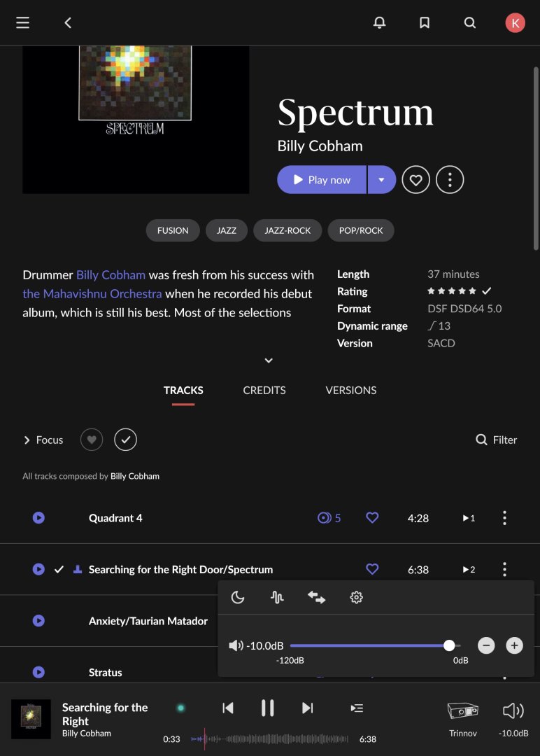Open the notifications bell
The image size is (540, 756).
coord(380,22)
